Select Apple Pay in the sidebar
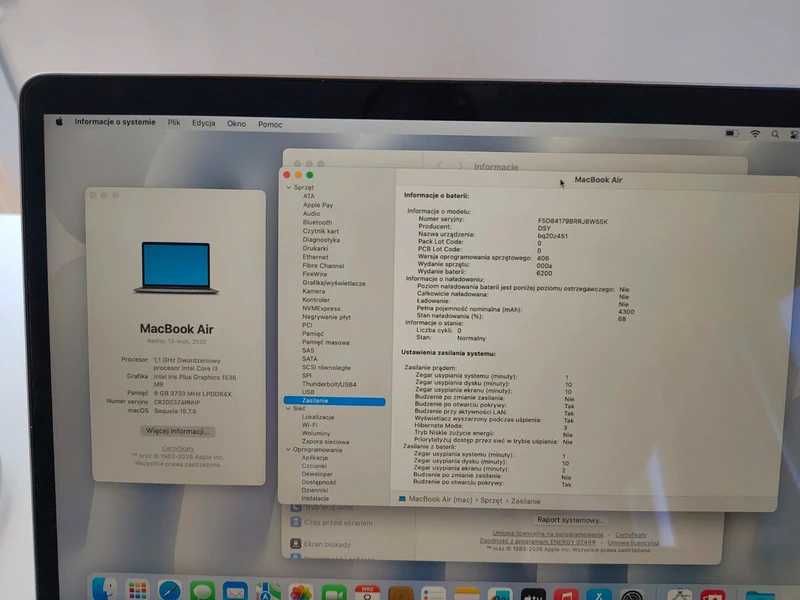Viewport: 800px width, 600px height. (x=318, y=205)
